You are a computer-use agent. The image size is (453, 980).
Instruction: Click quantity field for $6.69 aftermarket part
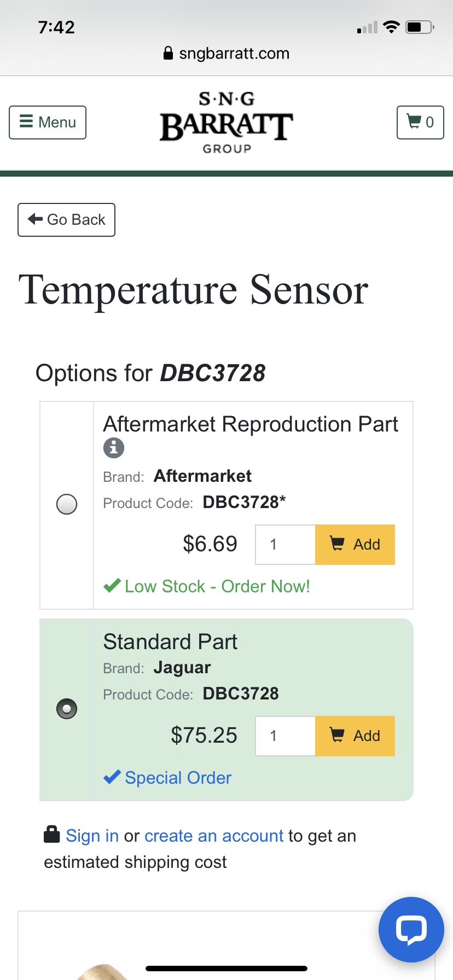click(285, 545)
